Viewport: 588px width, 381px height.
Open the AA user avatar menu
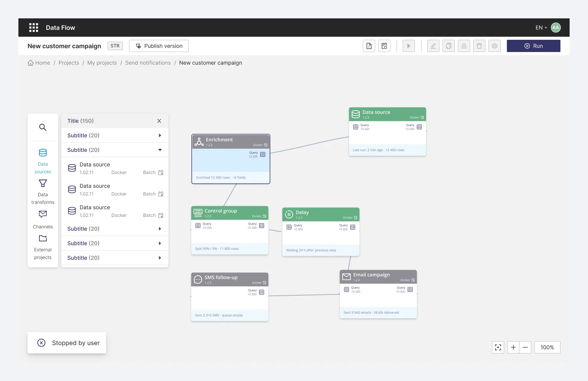(x=555, y=28)
